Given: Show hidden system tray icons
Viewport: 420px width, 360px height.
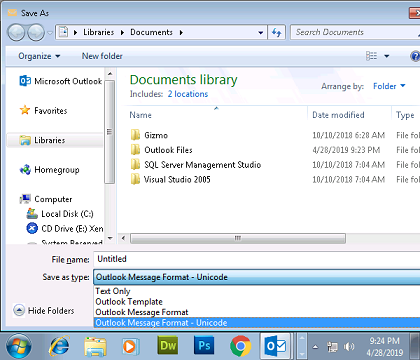Looking at the screenshot, I should 315,347.
